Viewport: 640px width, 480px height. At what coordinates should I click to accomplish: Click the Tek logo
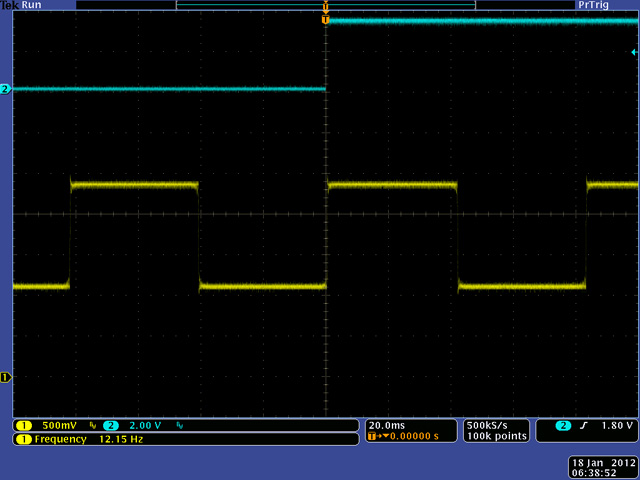point(9,5)
